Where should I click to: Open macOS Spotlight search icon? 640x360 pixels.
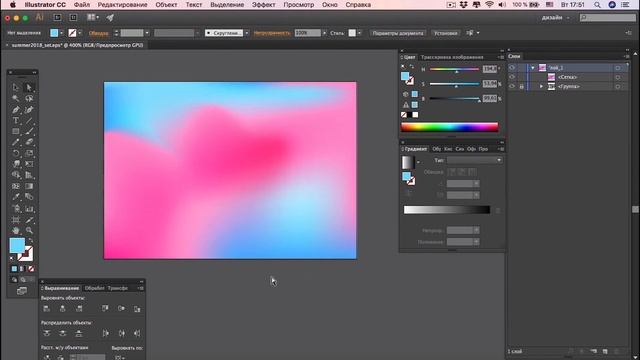597,5
